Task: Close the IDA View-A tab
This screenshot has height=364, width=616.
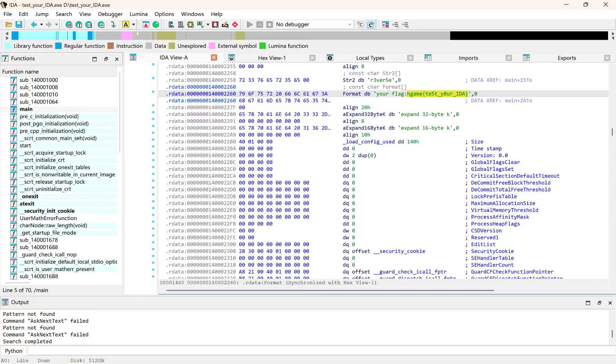Action: pos(214,58)
